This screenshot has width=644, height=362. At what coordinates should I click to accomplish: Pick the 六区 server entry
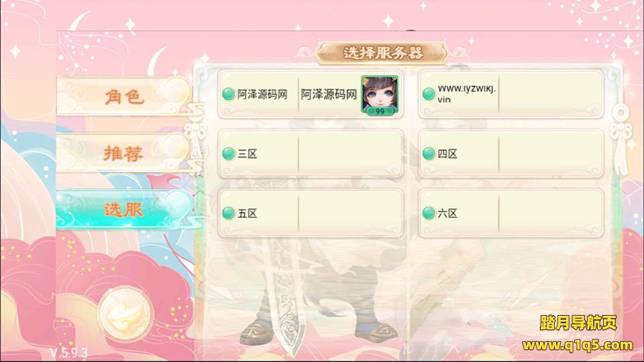tap(511, 213)
